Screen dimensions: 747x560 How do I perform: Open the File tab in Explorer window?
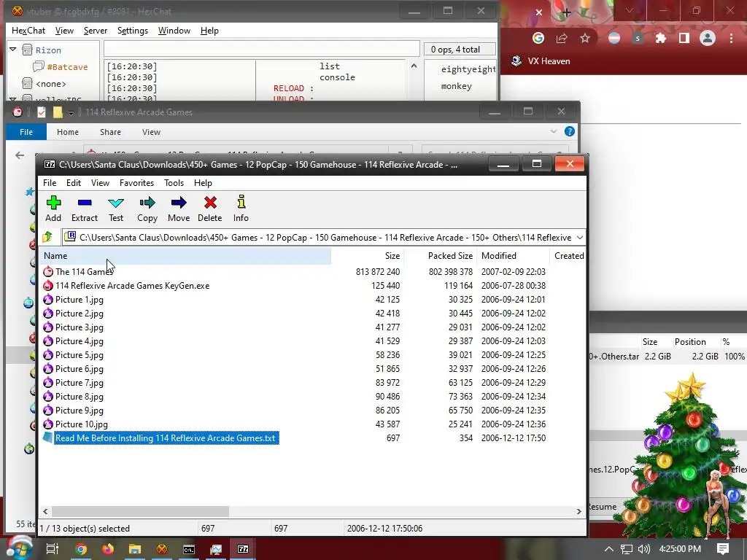point(26,132)
